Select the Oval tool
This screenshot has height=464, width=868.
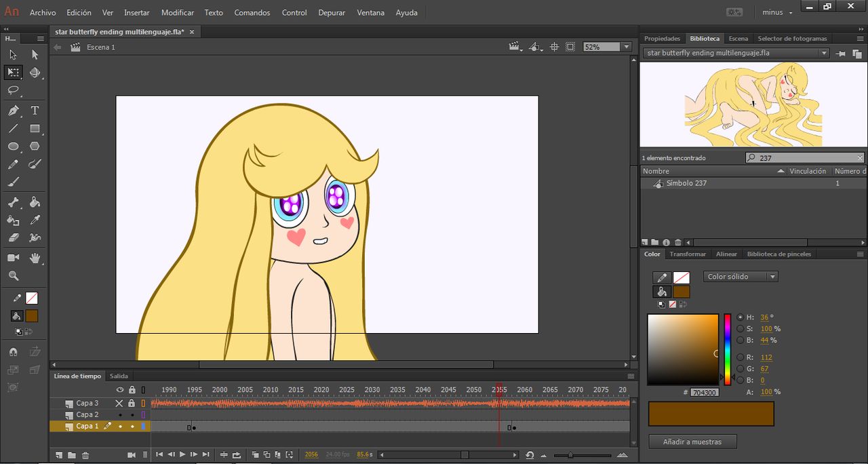[x=13, y=147]
